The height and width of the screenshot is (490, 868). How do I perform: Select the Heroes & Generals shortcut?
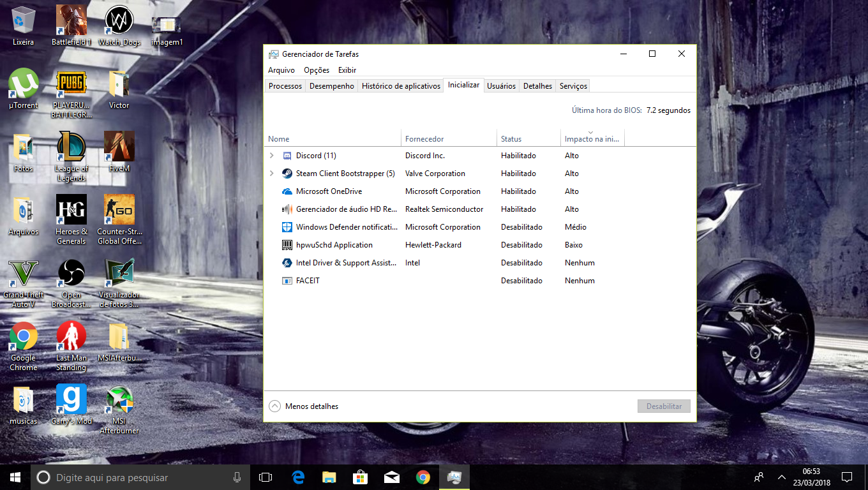(x=71, y=219)
